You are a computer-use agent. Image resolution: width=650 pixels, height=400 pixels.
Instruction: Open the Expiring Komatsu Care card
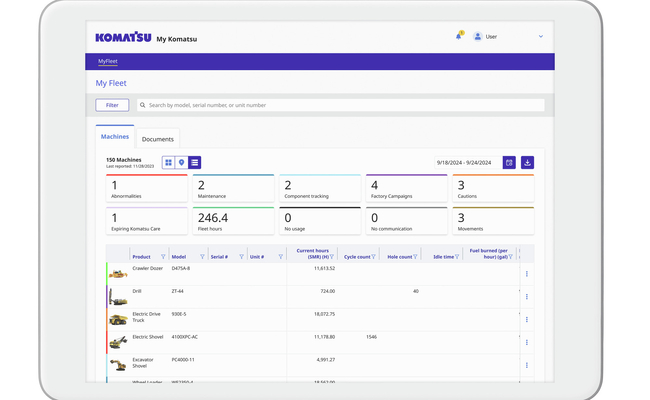pyautogui.click(x=147, y=221)
